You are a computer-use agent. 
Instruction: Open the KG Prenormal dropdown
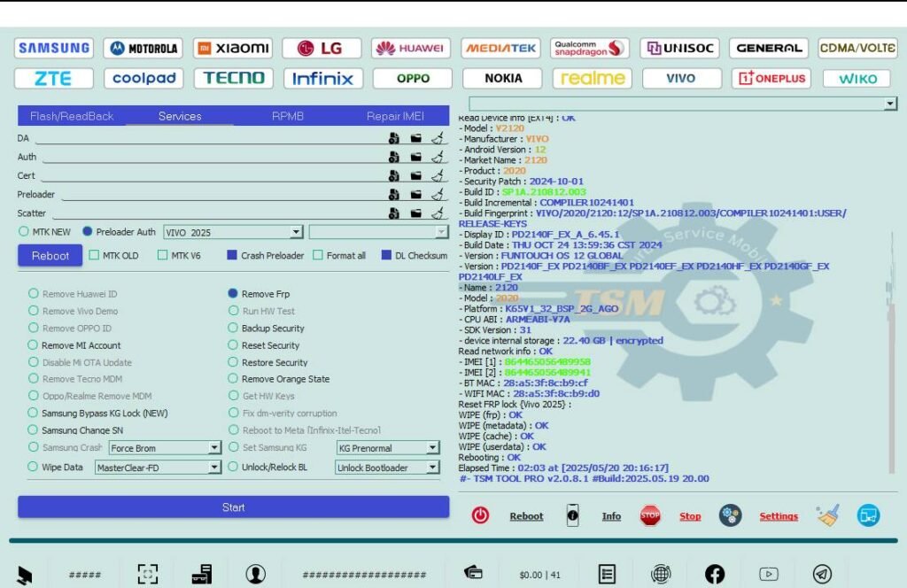388,447
